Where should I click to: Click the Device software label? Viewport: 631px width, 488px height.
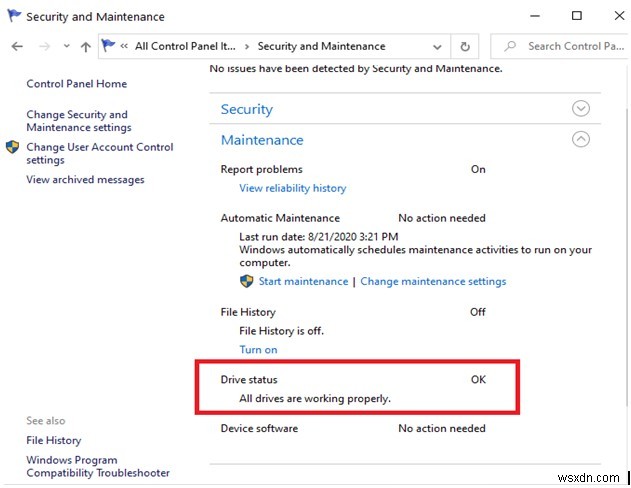[x=259, y=428]
